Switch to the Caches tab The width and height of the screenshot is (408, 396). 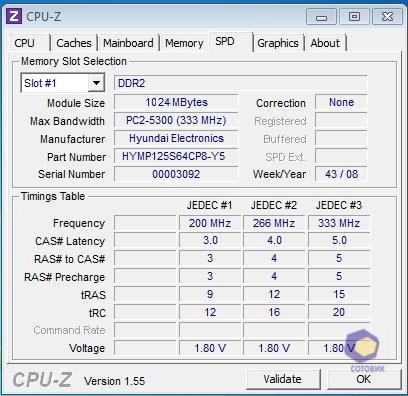click(74, 43)
